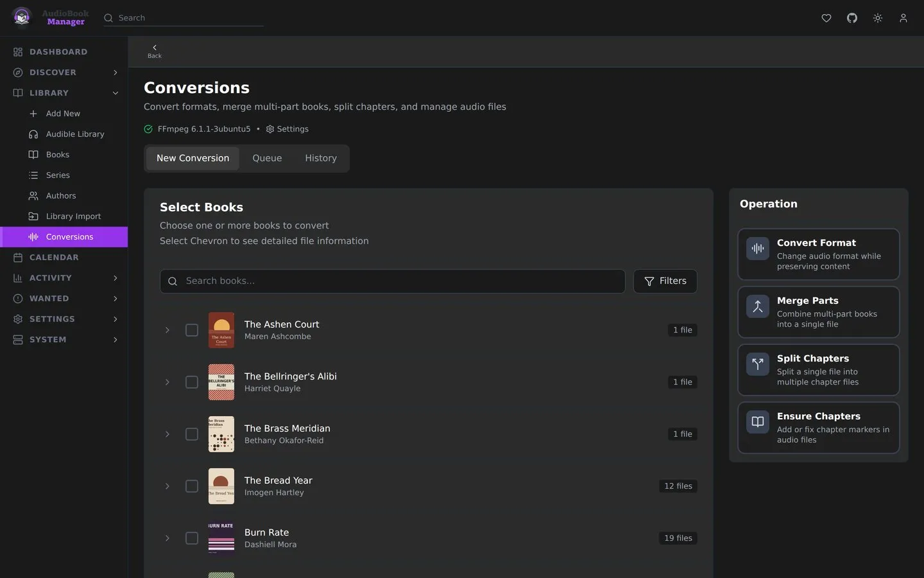
Task: Select the Split Chapters icon
Action: 758,364
